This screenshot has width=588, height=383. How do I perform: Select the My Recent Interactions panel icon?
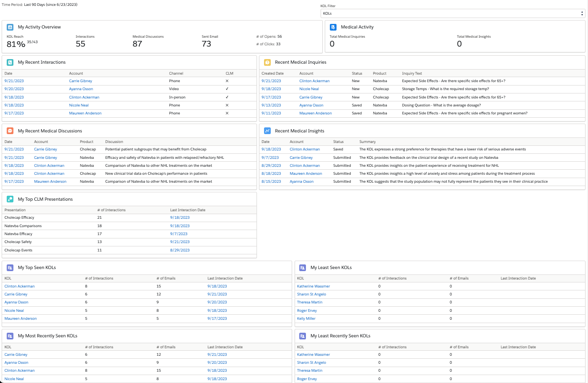point(9,62)
